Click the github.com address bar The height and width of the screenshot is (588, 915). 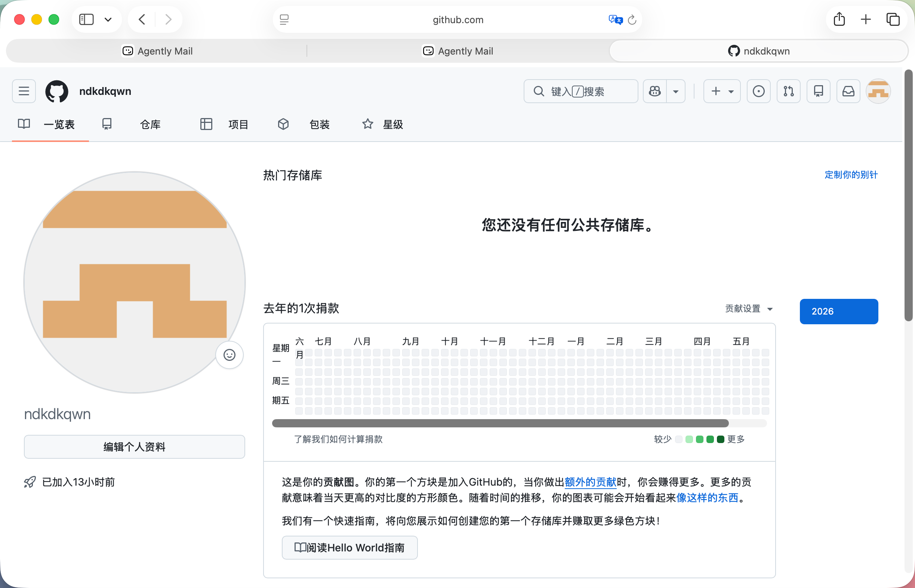458,19
